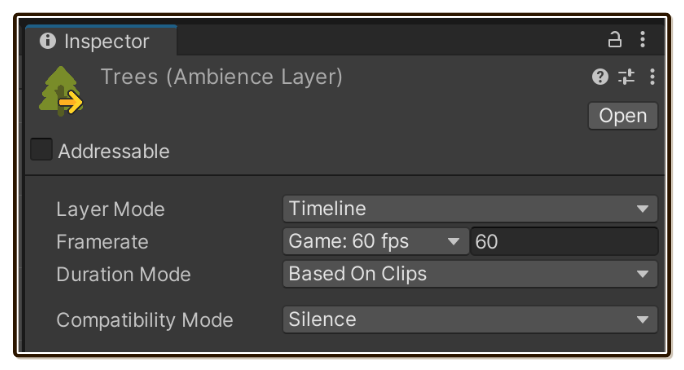Click the Trees (Ambience Layer) title
Image resolution: width=684 pixels, height=370 pixels.
[222, 77]
